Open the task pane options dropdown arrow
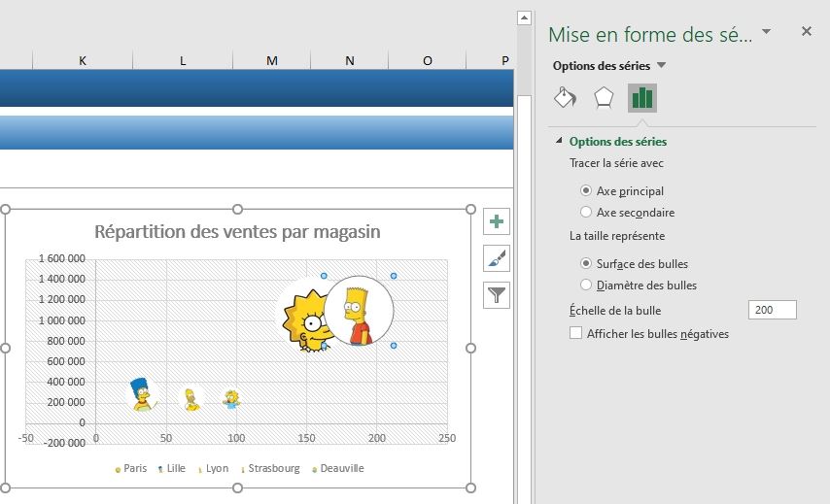 click(x=766, y=32)
